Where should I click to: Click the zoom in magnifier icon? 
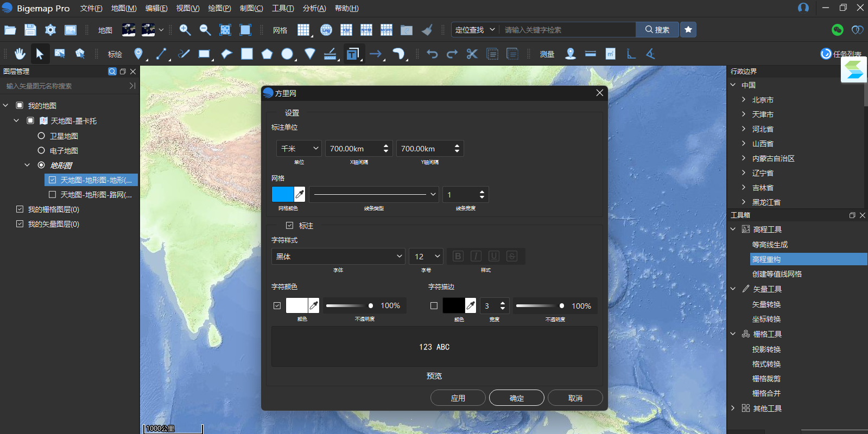coord(185,30)
